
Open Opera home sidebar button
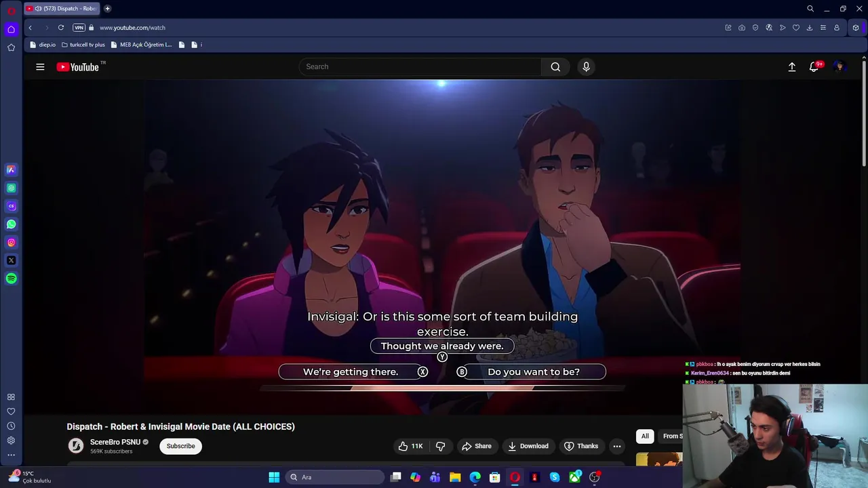tap(11, 29)
